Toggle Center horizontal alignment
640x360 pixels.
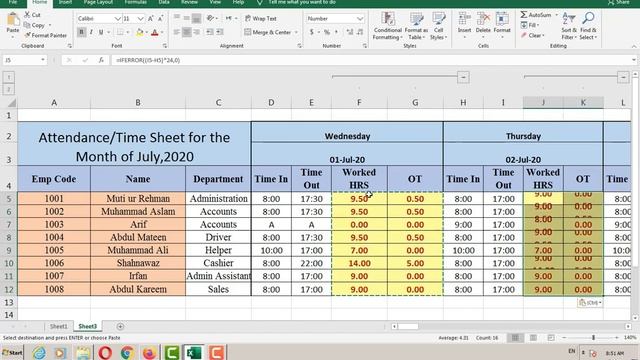[187, 32]
